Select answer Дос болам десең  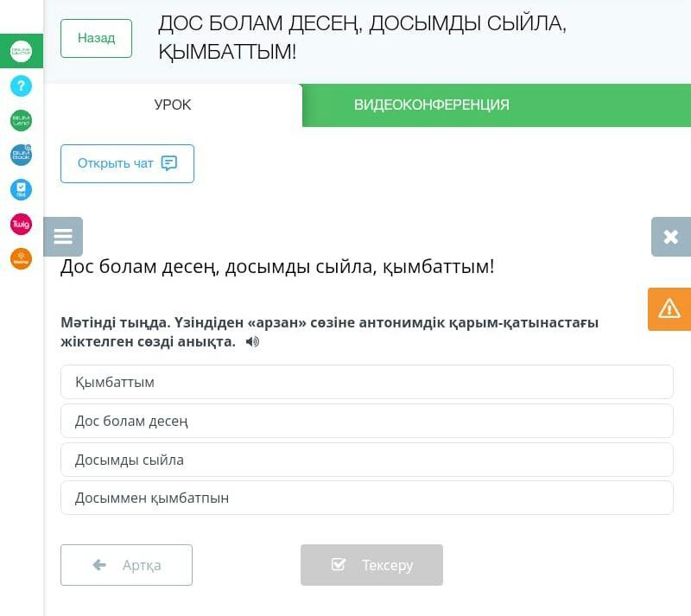click(x=366, y=421)
